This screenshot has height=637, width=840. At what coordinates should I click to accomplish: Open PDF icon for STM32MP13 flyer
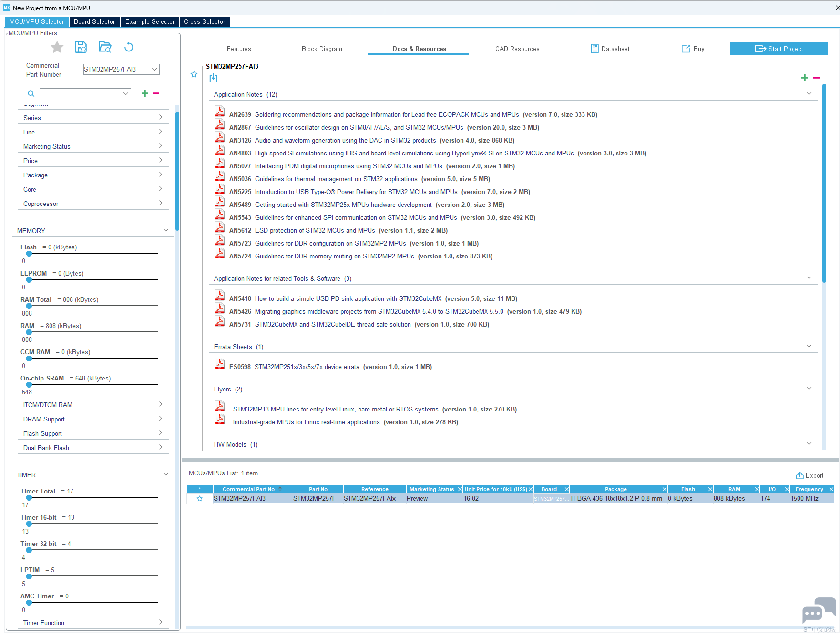pos(220,406)
